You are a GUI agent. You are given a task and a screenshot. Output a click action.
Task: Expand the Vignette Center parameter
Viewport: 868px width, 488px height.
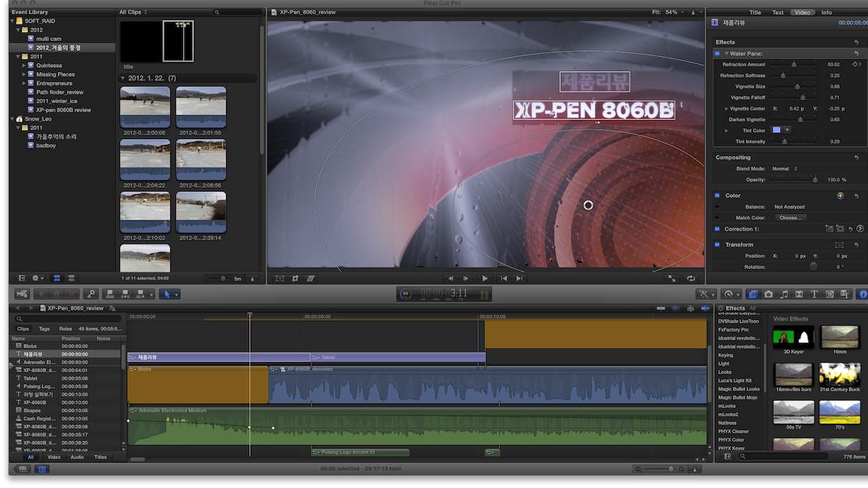[x=726, y=109]
